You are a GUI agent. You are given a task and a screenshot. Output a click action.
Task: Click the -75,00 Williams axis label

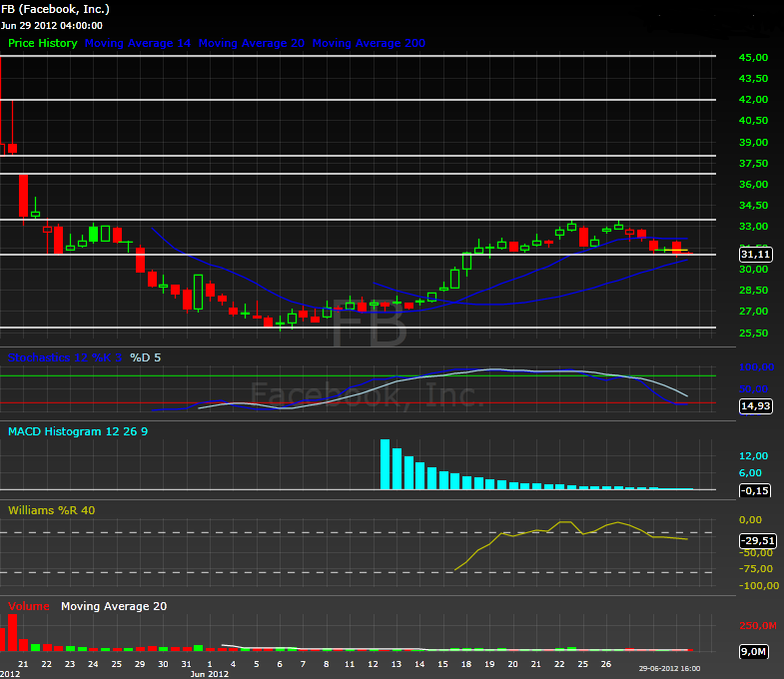click(758, 569)
